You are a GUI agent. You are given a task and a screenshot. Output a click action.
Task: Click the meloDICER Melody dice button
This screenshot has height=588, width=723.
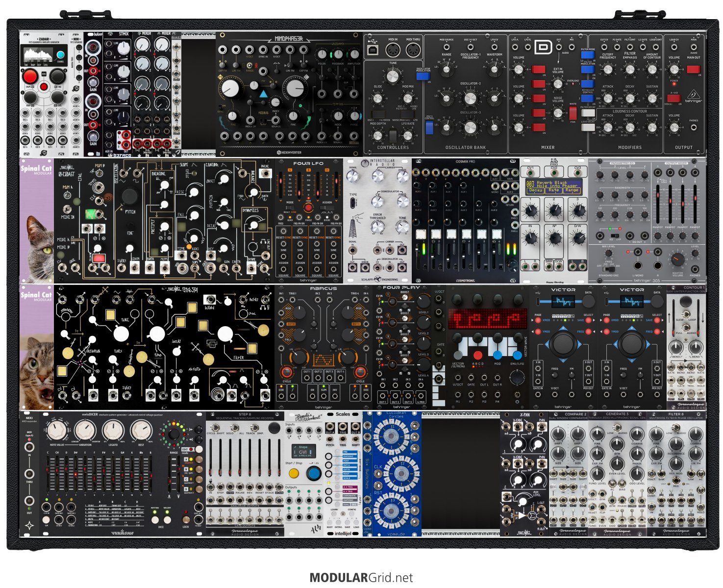click(x=168, y=519)
